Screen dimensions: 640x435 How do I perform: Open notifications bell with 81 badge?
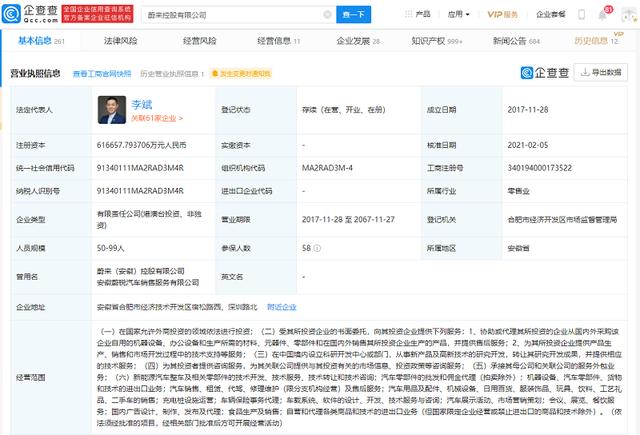tap(603, 15)
